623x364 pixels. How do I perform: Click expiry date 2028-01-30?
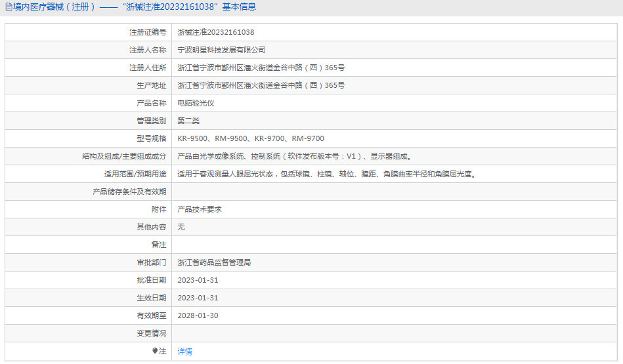point(198,315)
